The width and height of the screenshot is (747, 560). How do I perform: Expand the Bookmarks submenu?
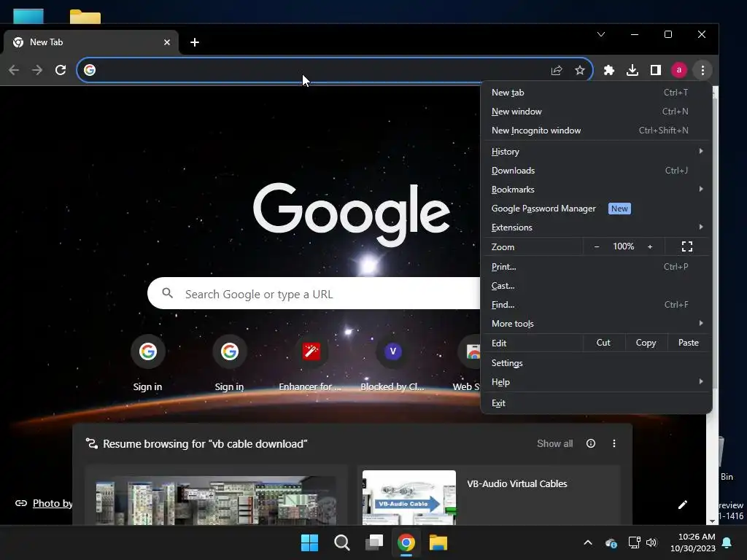coord(597,190)
